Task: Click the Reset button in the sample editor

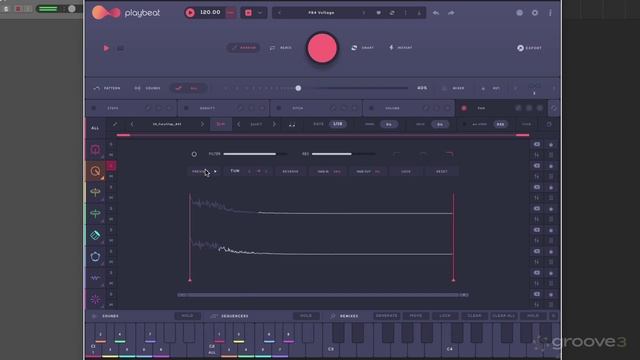Action: click(x=442, y=171)
